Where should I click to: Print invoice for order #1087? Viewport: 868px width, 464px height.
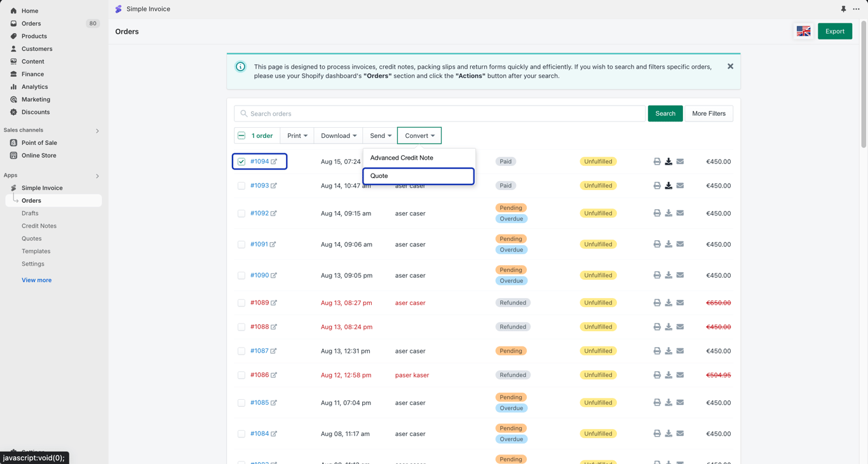pos(657,351)
